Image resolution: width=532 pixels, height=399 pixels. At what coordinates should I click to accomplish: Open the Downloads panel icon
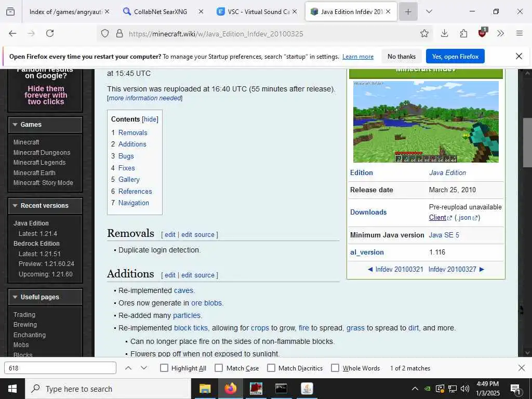point(444,33)
